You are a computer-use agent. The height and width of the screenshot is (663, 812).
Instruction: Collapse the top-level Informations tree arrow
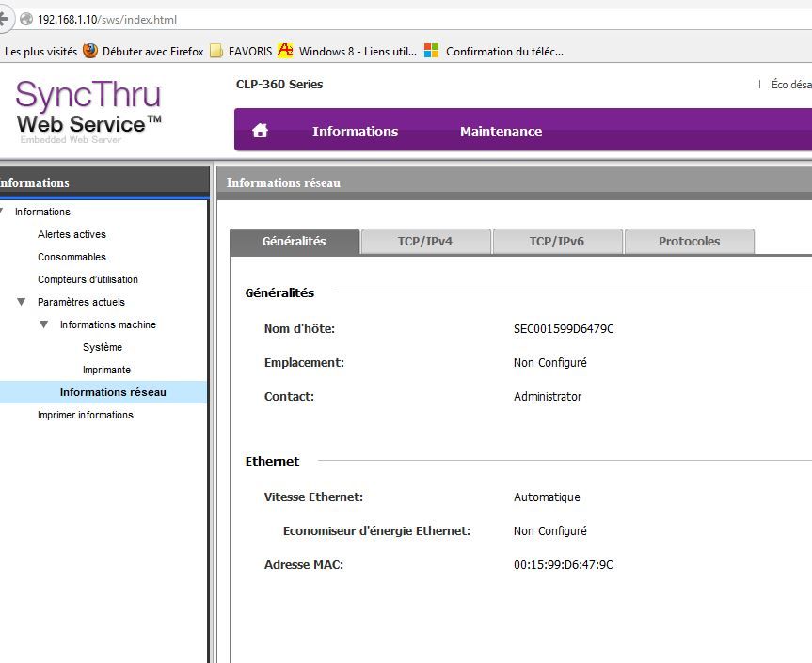(3, 212)
